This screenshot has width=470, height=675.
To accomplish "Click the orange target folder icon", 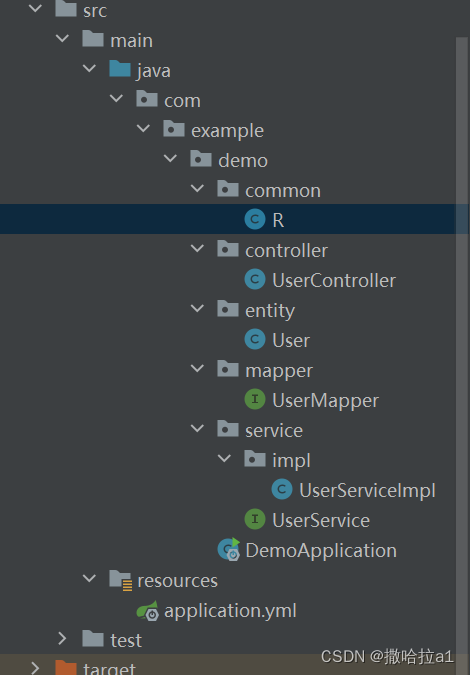I will click(x=66, y=668).
